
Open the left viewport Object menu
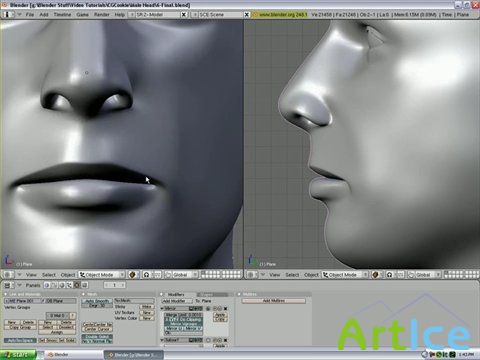click(68, 275)
